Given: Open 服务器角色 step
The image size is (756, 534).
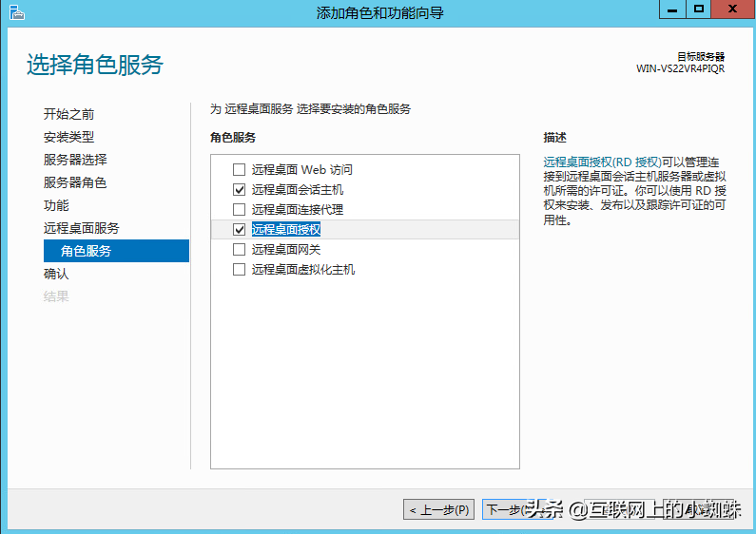Looking at the screenshot, I should (75, 182).
